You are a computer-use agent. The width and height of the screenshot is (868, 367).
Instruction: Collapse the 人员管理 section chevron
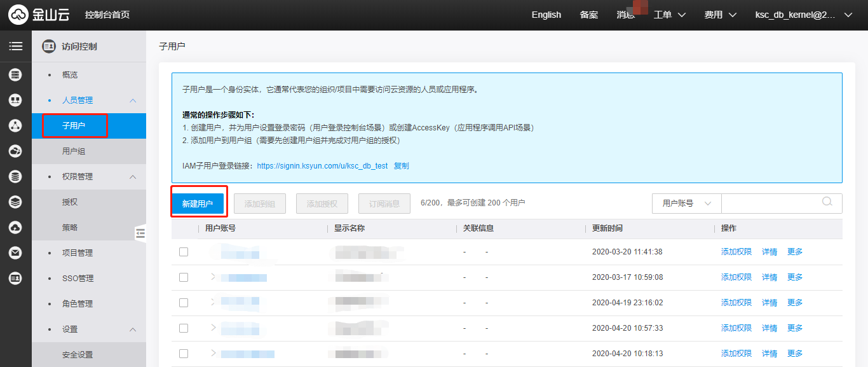pyautogui.click(x=133, y=100)
